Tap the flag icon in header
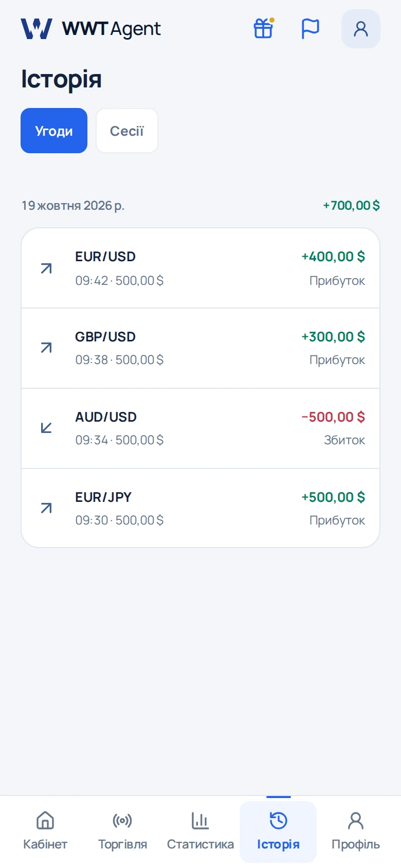401x868 pixels. (310, 29)
